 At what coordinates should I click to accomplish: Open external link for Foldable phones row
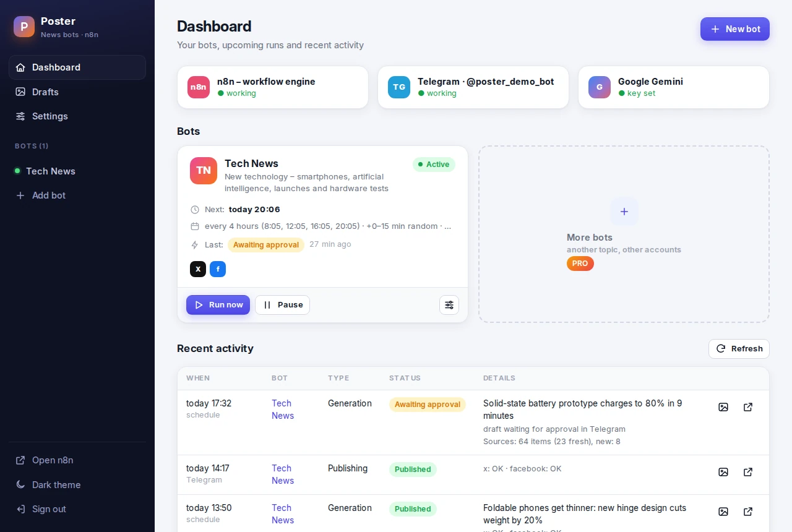[748, 512]
